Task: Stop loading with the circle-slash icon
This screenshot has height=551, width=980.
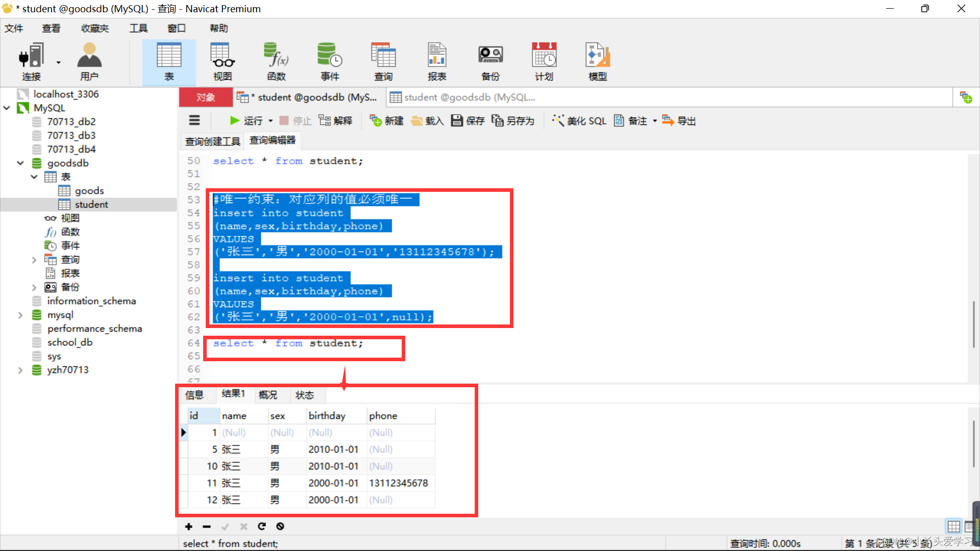Action: [x=280, y=527]
